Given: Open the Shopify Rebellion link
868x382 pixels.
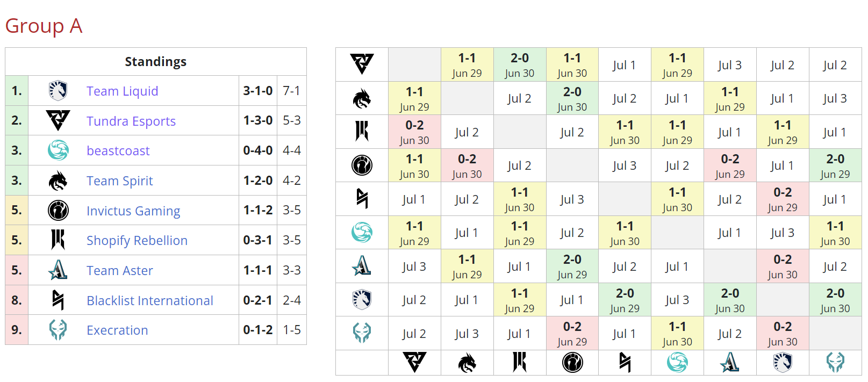Looking at the screenshot, I should [137, 241].
